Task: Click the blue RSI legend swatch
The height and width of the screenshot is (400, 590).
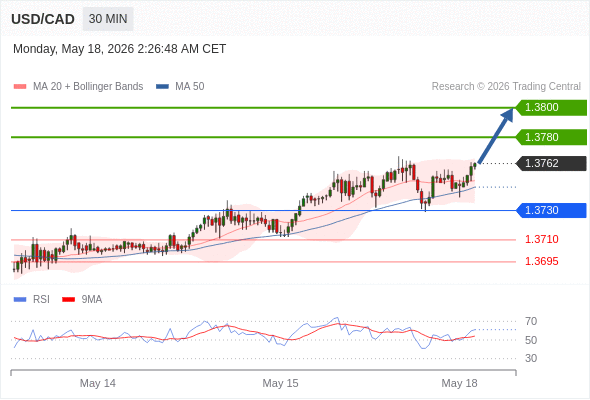Action: point(20,300)
